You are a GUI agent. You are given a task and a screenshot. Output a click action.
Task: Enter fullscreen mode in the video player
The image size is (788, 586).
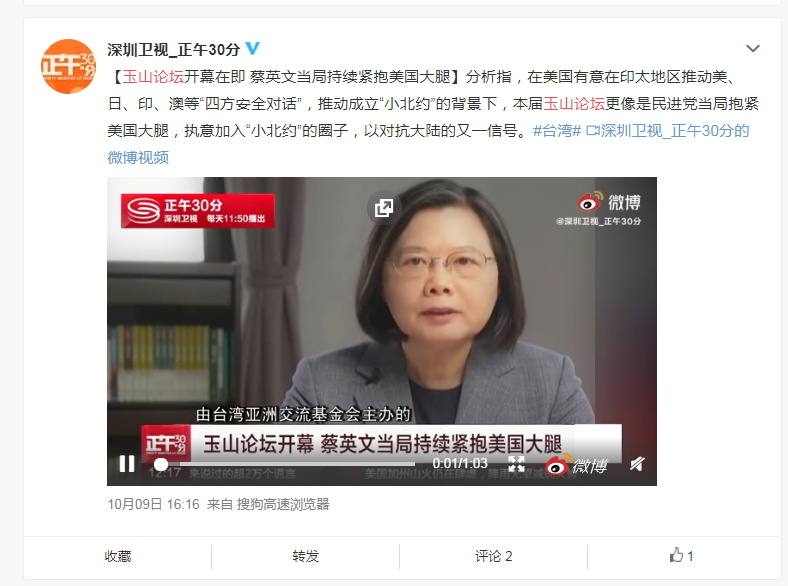pyautogui.click(x=516, y=463)
